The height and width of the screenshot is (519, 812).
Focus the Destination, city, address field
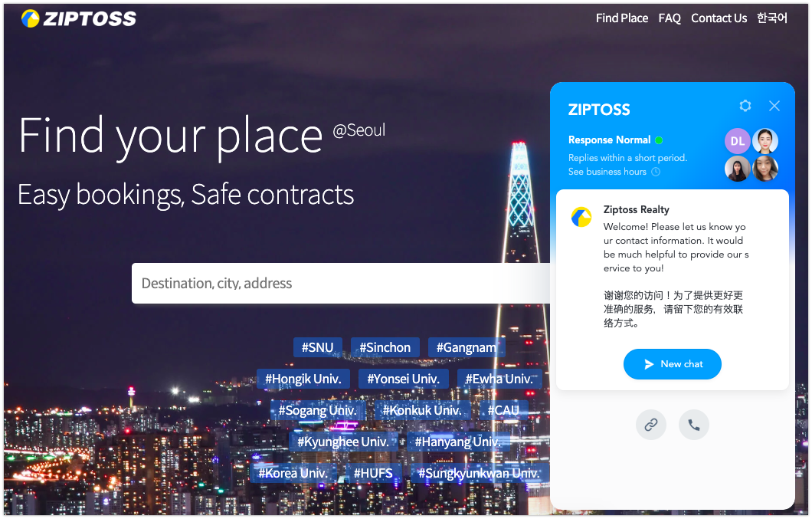[341, 283]
